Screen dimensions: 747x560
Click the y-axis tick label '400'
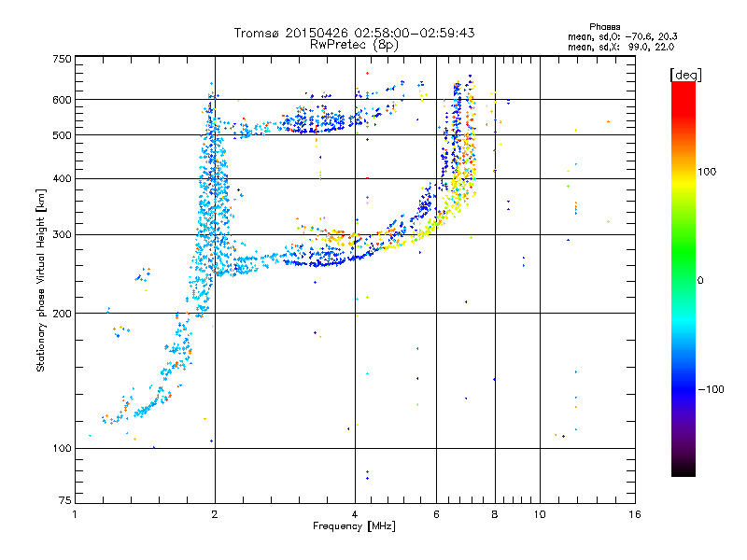pos(62,178)
